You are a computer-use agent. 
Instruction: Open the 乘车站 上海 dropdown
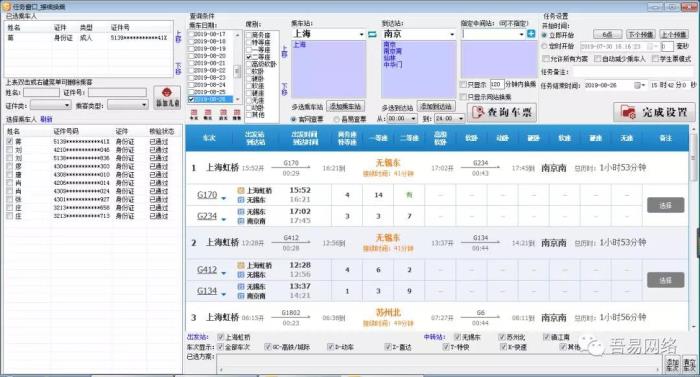(x=361, y=34)
